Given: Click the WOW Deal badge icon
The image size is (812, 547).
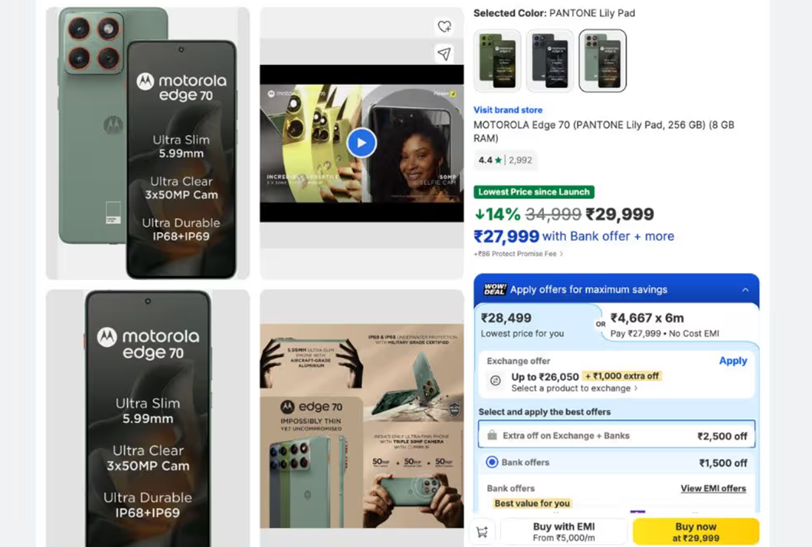Looking at the screenshot, I should (495, 289).
